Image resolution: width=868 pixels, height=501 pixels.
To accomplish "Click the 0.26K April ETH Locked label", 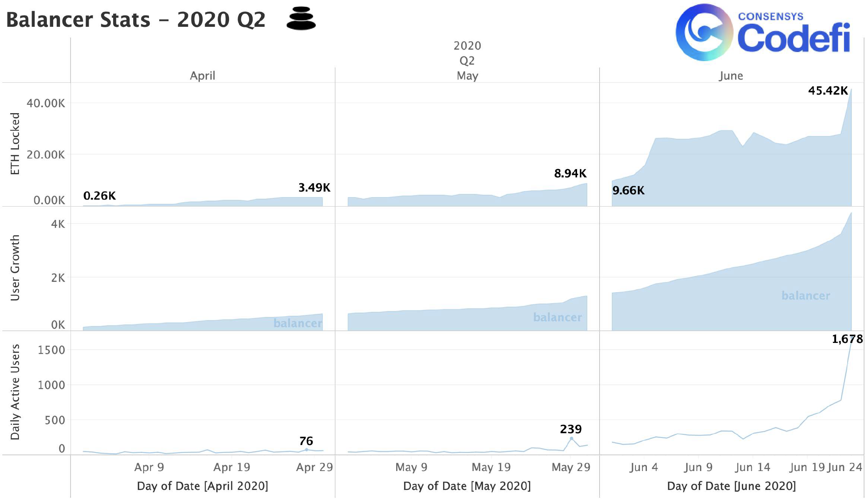I will tap(100, 196).
